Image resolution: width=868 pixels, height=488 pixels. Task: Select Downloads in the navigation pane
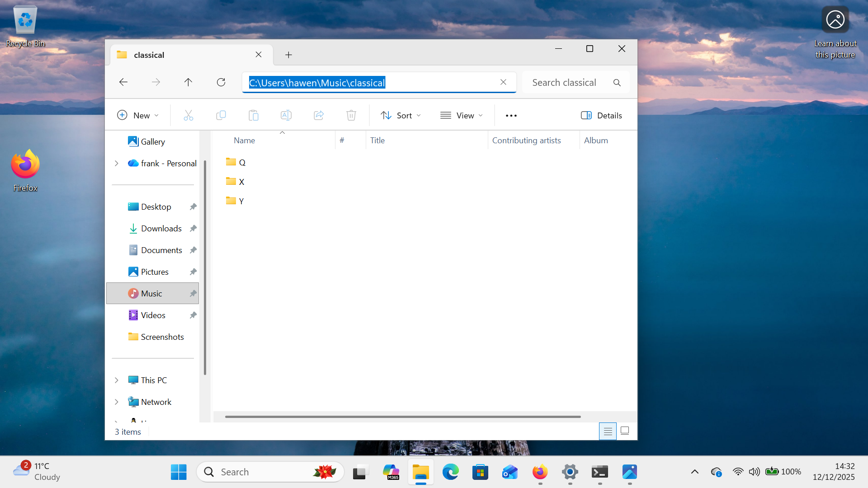tap(161, 229)
